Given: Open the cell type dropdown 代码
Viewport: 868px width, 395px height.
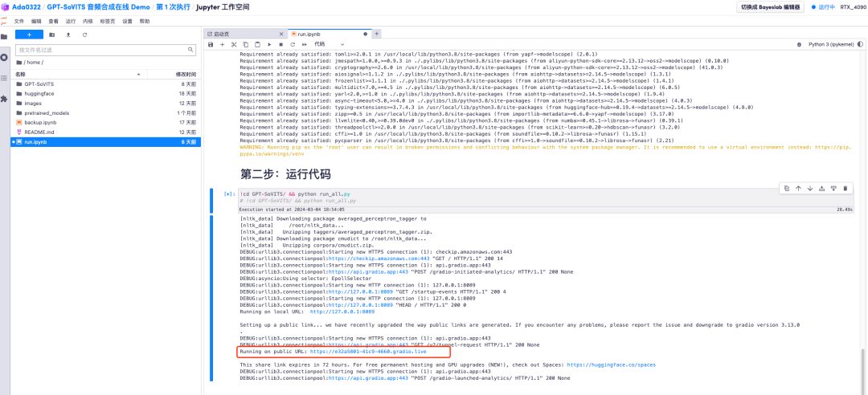Looking at the screenshot, I should (329, 44).
